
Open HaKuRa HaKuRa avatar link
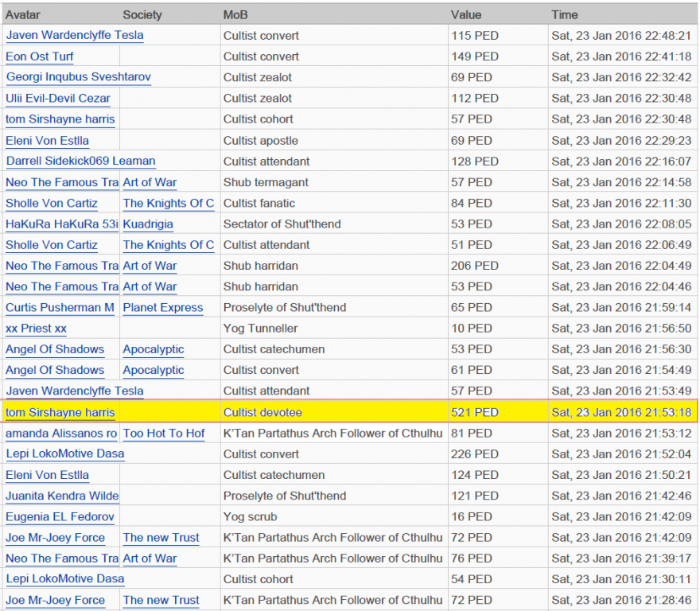point(61,224)
